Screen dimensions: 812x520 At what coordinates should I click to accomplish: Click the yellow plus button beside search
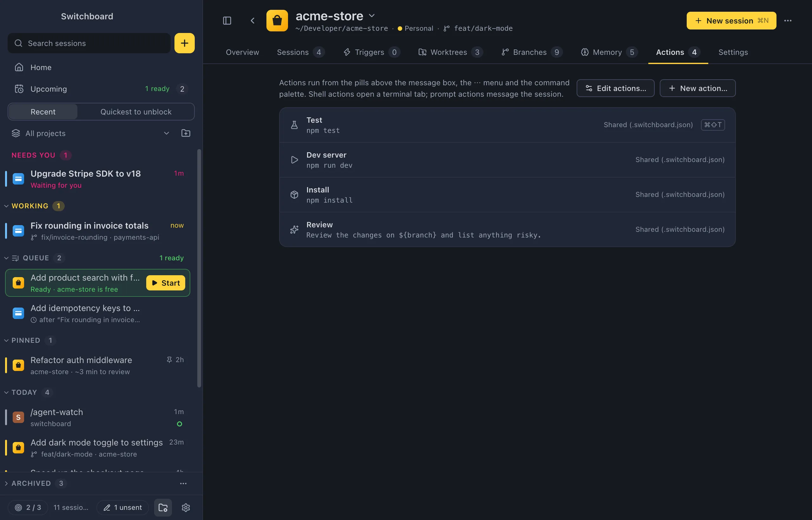pos(184,43)
